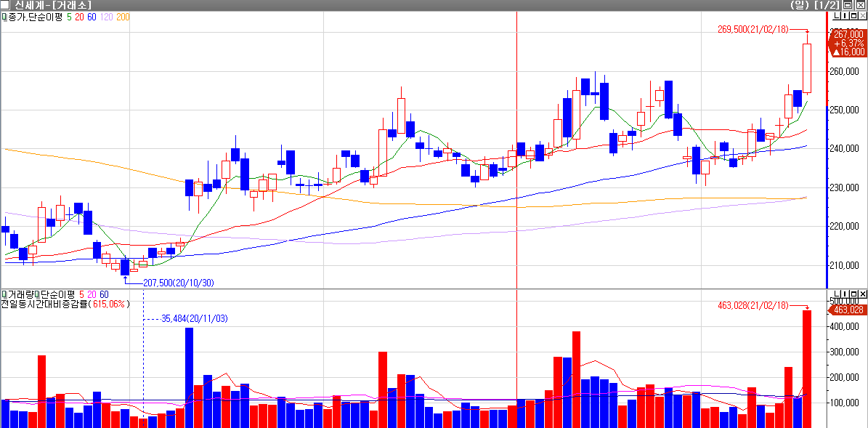Click the green icon before volume 단순이평

pos(37,294)
